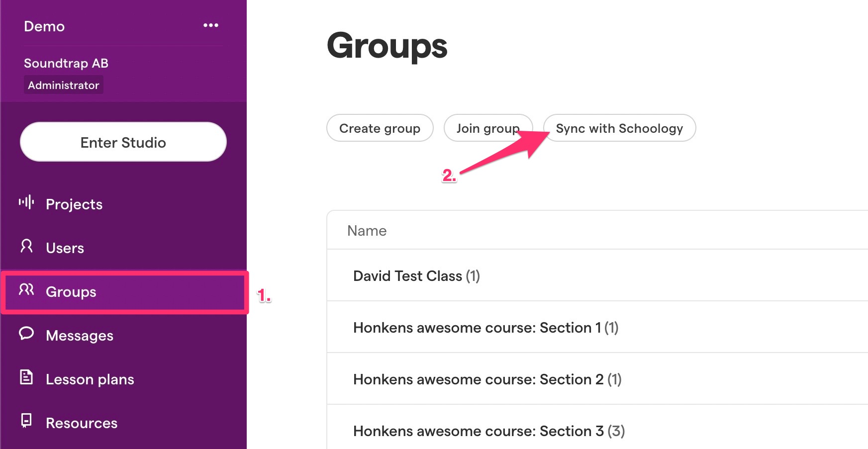Open the three-dots menu beside Demo
Image resolution: width=868 pixels, height=449 pixels.
211,25
